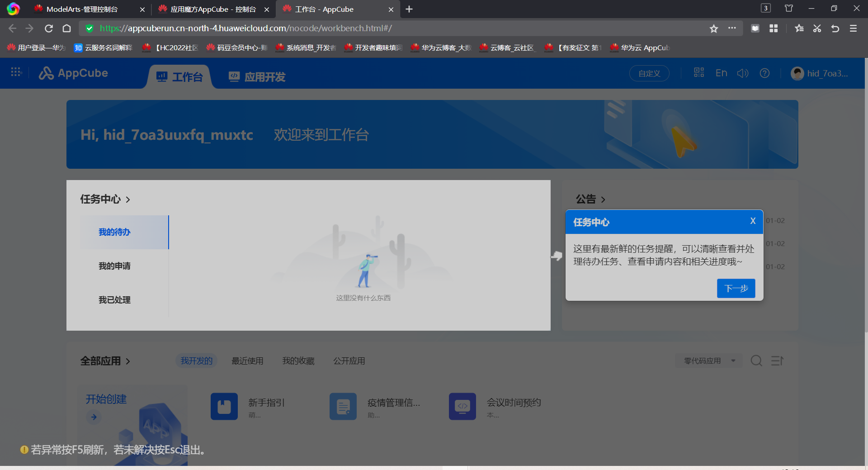Click the browser profile logo icon
The image size is (868, 470).
click(13, 9)
